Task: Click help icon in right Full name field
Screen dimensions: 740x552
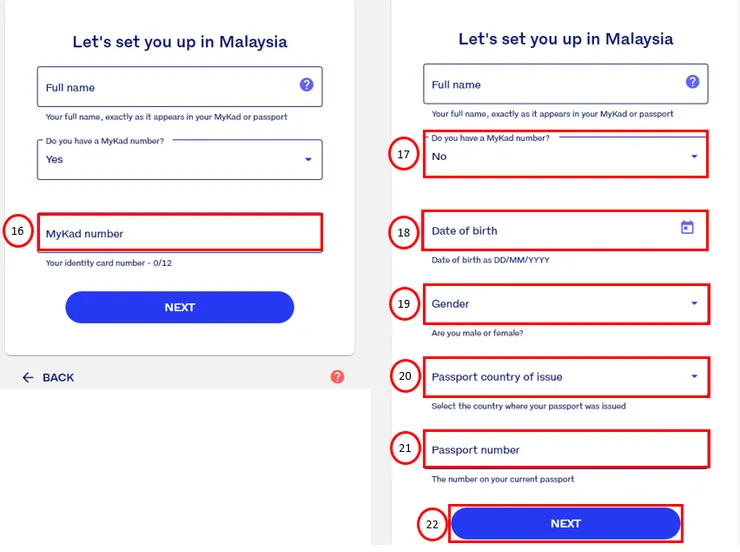Action: (692, 82)
